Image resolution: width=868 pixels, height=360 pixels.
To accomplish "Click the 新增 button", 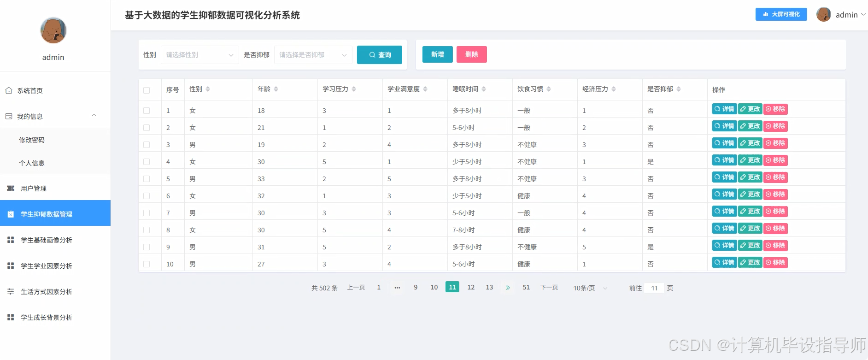I will pyautogui.click(x=438, y=54).
